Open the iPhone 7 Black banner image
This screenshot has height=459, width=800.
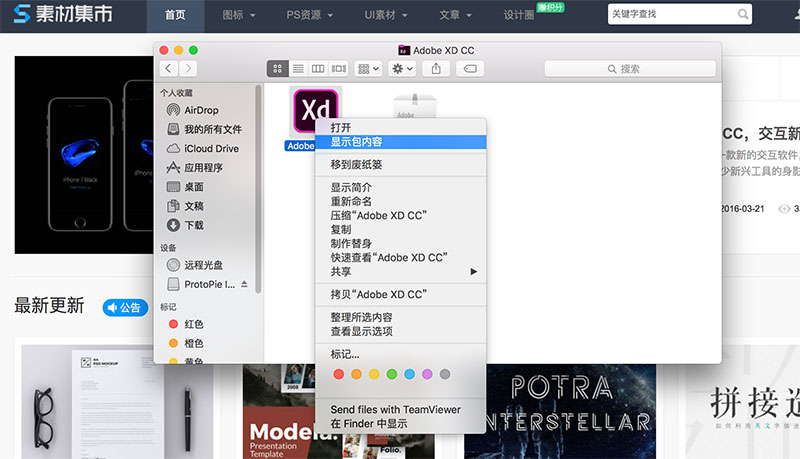84,155
